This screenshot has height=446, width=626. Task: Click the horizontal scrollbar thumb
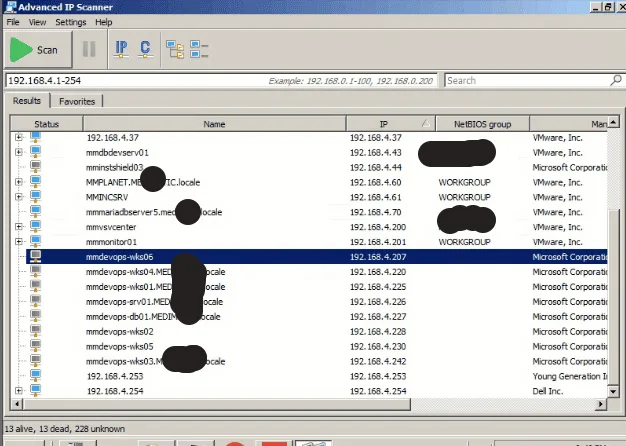coord(216,404)
